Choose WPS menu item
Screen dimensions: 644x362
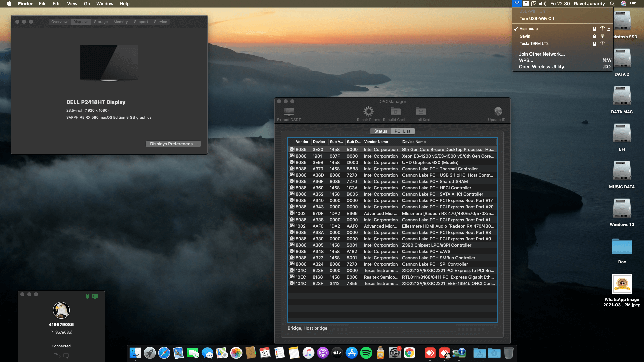click(562, 60)
